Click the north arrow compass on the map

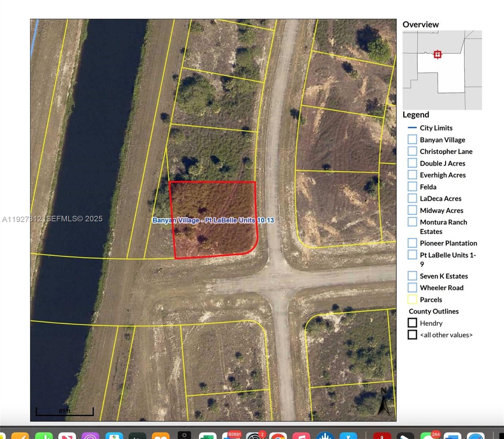click(384, 404)
